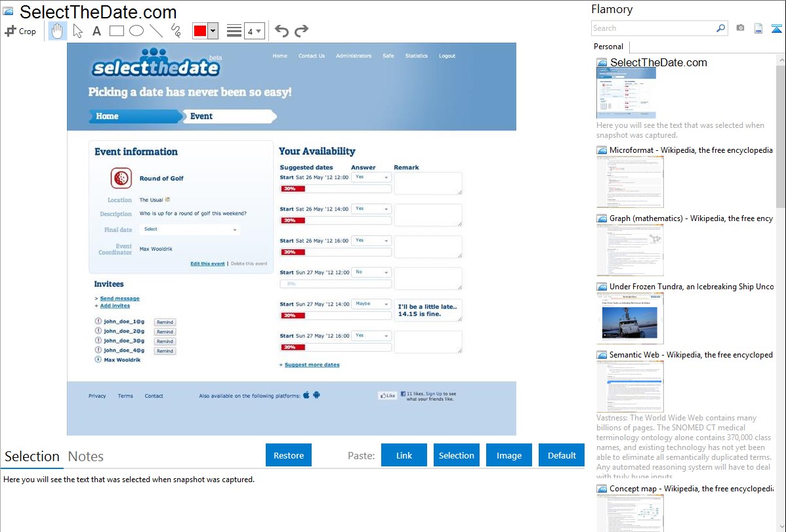Open the Personal tab
The height and width of the screenshot is (532, 786).
[x=609, y=47]
